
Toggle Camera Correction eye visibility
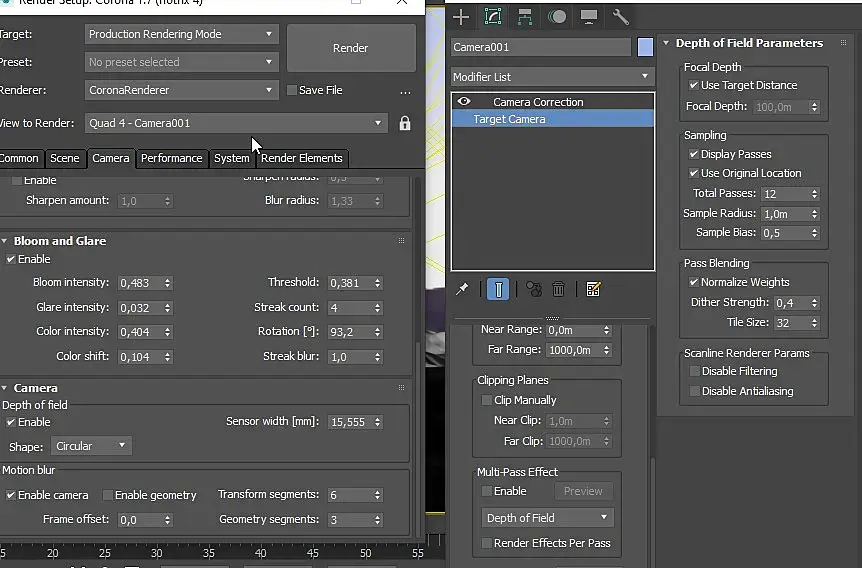[x=464, y=101]
